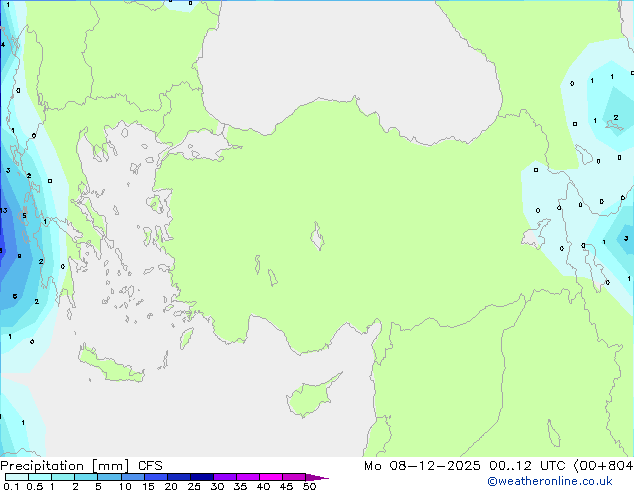The image size is (634, 490).
Task: Click the 45–50 mm legend swatch
Action: click(294, 477)
